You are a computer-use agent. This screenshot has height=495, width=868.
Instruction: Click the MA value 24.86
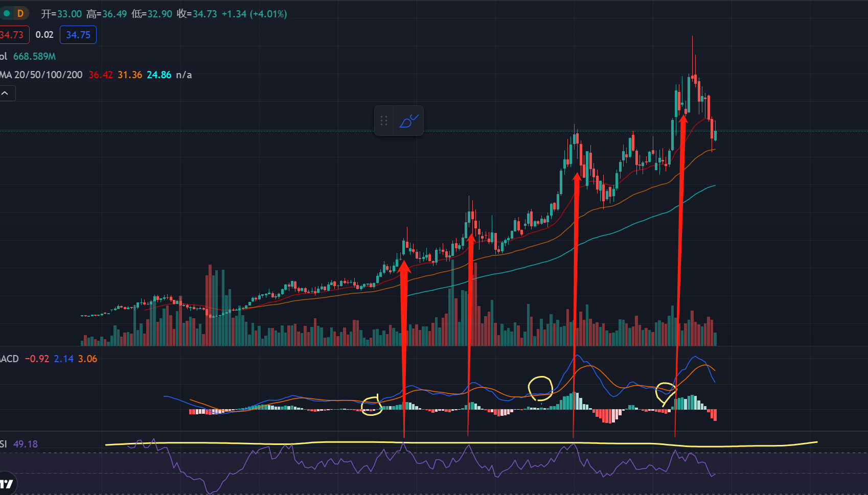159,75
